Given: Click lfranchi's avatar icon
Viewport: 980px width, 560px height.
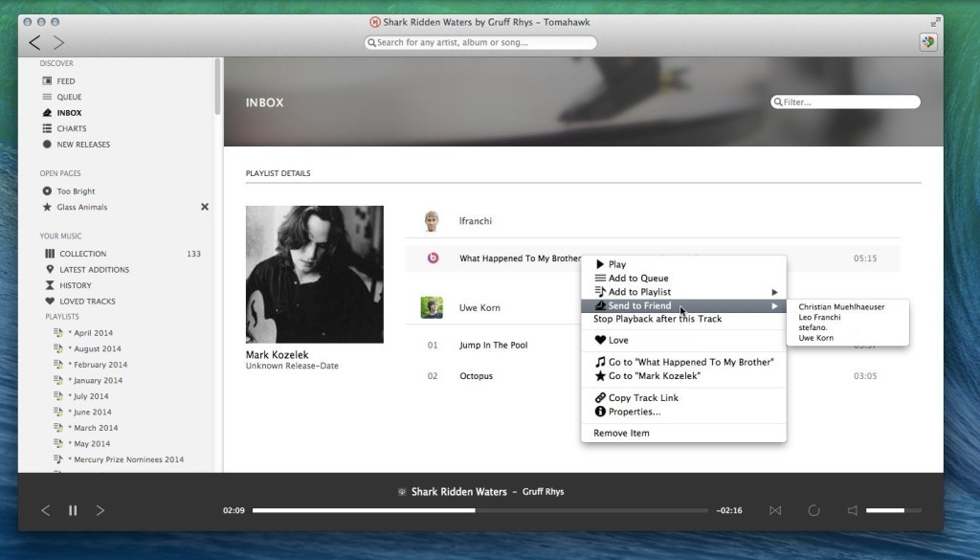Looking at the screenshot, I should coord(432,221).
